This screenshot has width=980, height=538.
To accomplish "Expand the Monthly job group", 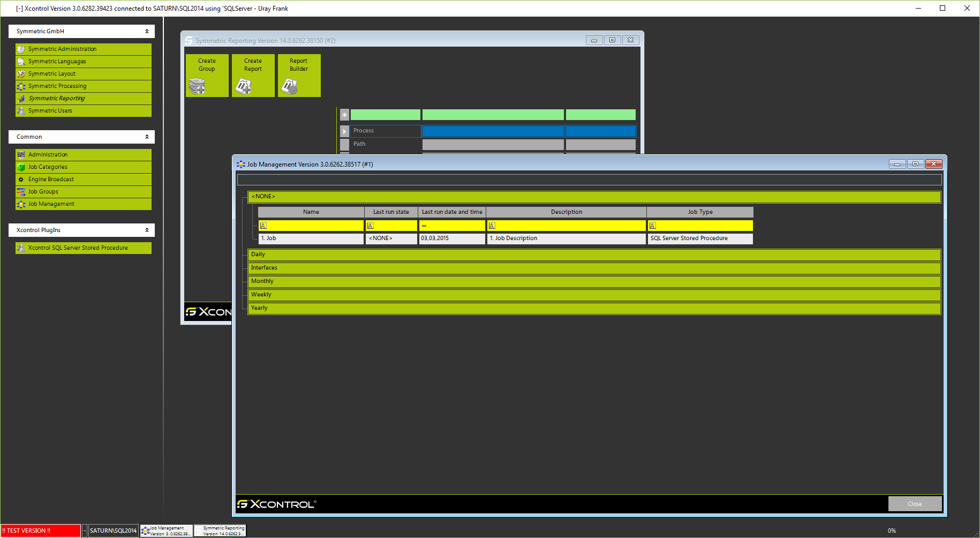I will 594,281.
